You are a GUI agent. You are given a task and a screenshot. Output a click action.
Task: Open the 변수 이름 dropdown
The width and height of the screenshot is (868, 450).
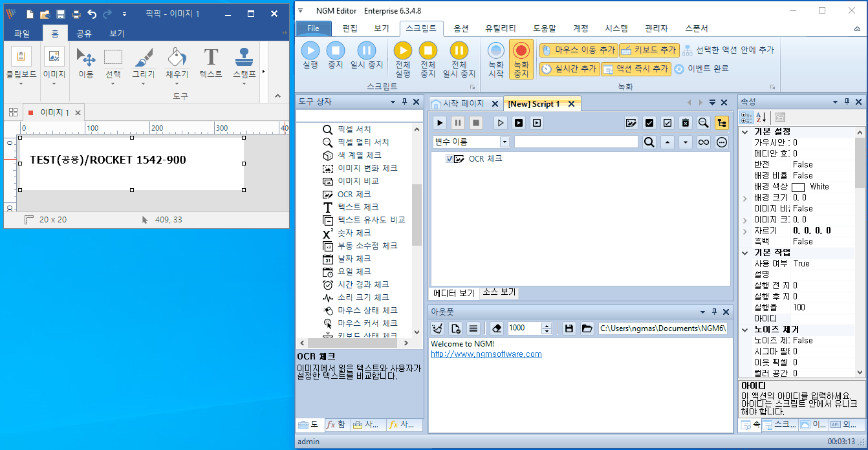[x=505, y=142]
